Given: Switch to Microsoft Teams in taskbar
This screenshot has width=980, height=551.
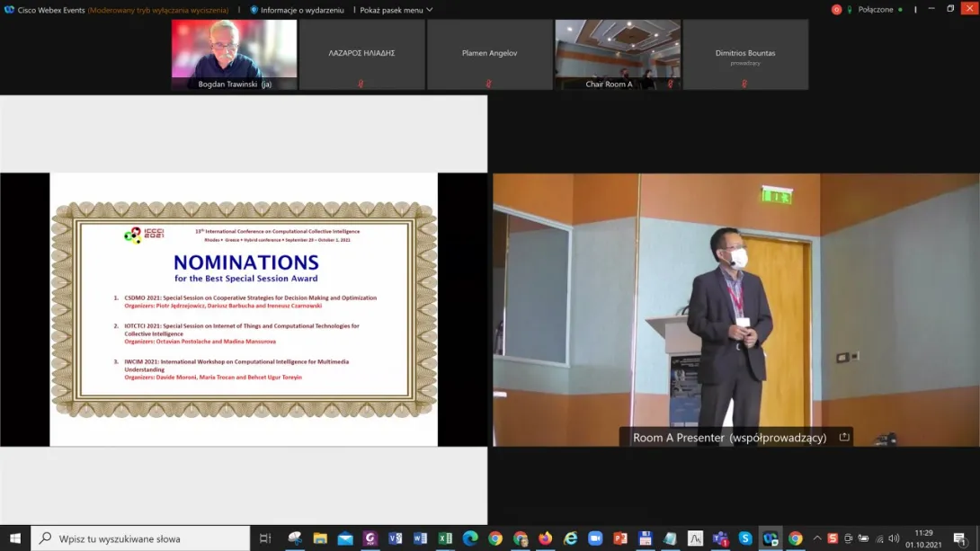Looking at the screenshot, I should pyautogui.click(x=720, y=538).
